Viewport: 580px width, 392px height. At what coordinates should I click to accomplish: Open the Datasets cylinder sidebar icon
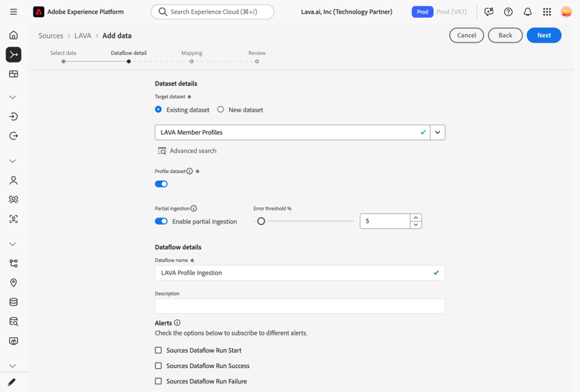pyautogui.click(x=13, y=302)
